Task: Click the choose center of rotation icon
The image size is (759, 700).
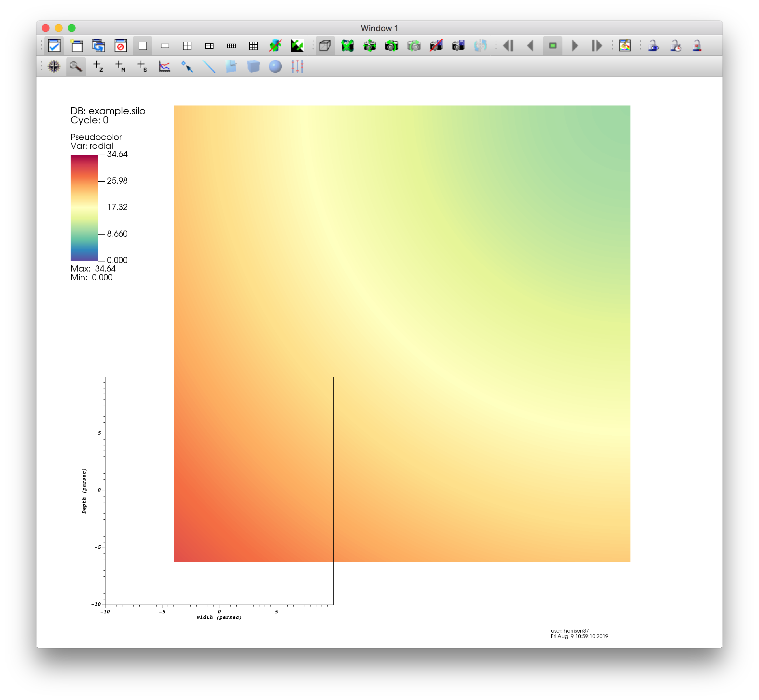Action: tap(480, 46)
